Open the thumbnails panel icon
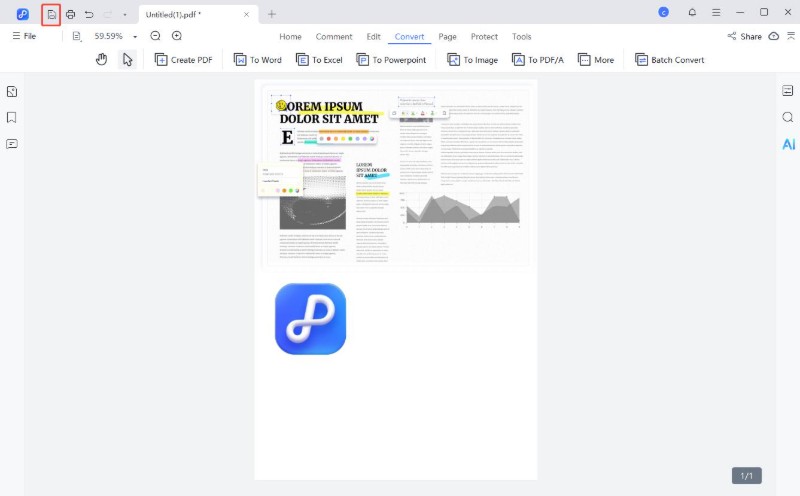The height and width of the screenshot is (496, 800). tap(12, 91)
